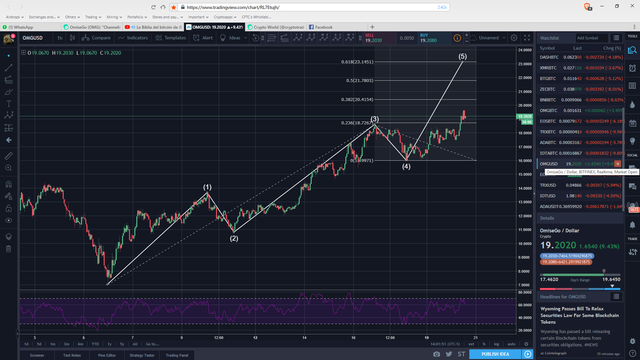Viewport: 640px width, 360px height.
Task: Enter fullscreen chart mode
Action: (527, 38)
